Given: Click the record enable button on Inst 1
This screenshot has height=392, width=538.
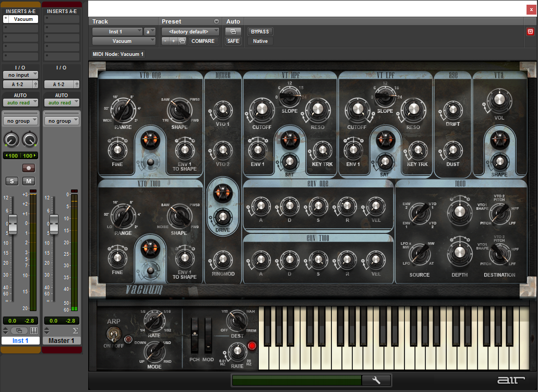Looking at the screenshot, I should pyautogui.click(x=28, y=168).
